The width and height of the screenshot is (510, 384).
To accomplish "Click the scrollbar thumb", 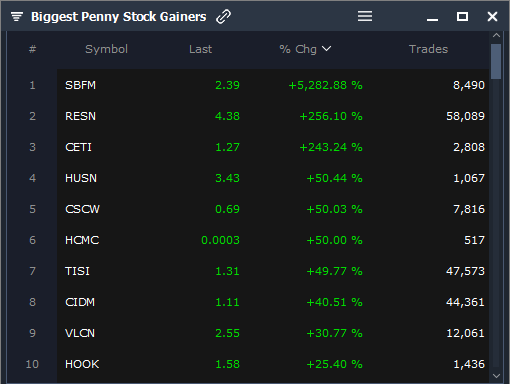I will (496, 62).
